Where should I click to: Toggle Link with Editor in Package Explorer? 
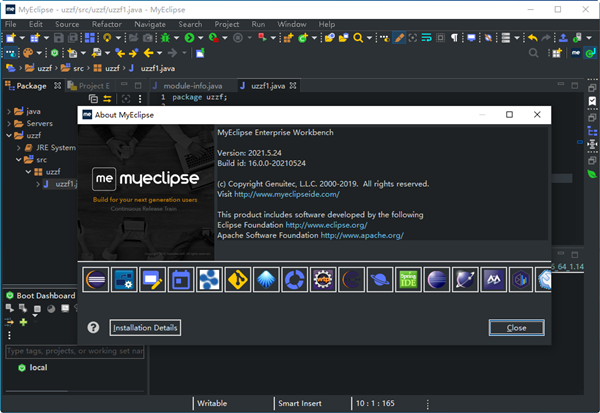coord(107,99)
